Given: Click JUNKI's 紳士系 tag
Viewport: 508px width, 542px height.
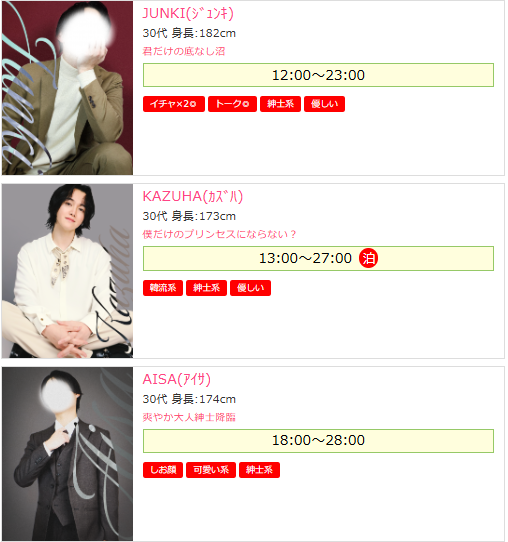Looking at the screenshot, I should click(x=280, y=104).
